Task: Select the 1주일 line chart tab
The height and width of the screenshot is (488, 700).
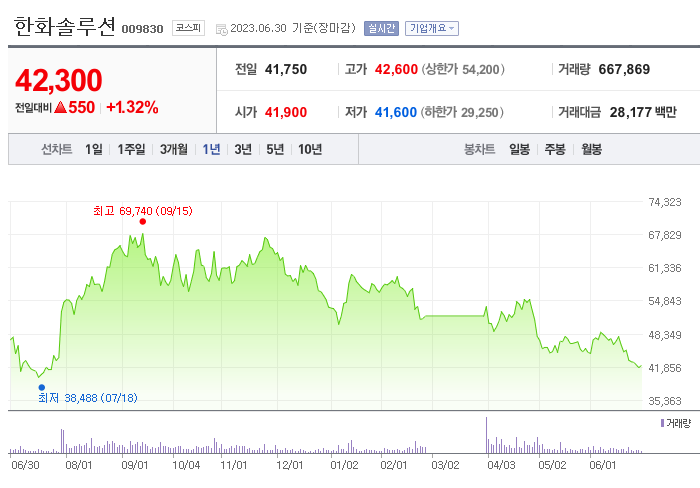Action: [131, 149]
